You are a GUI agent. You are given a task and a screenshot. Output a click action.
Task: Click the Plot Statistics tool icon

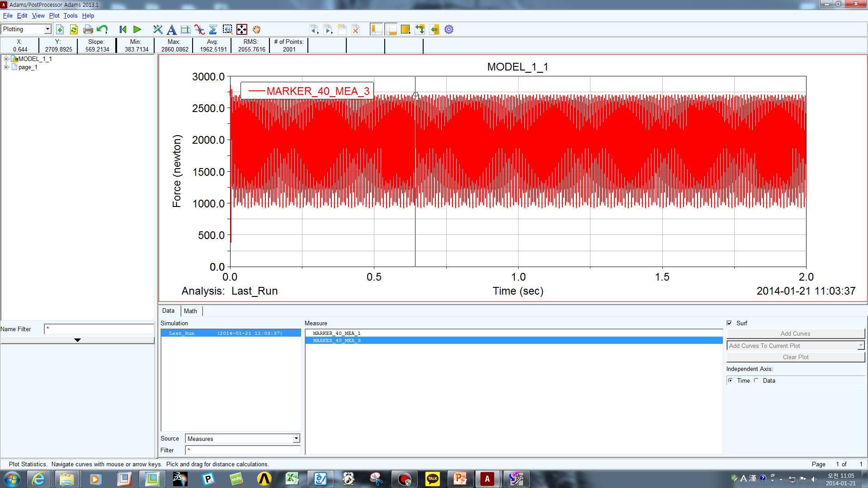click(185, 29)
